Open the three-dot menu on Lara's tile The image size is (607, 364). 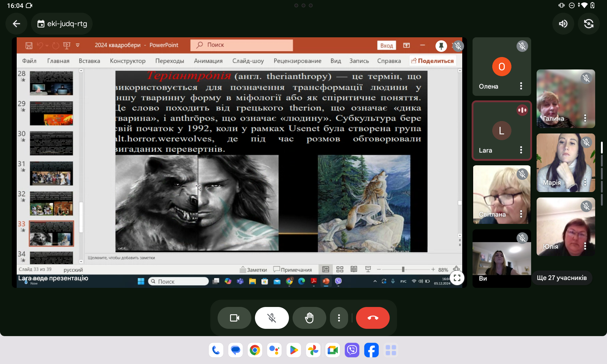[521, 150]
